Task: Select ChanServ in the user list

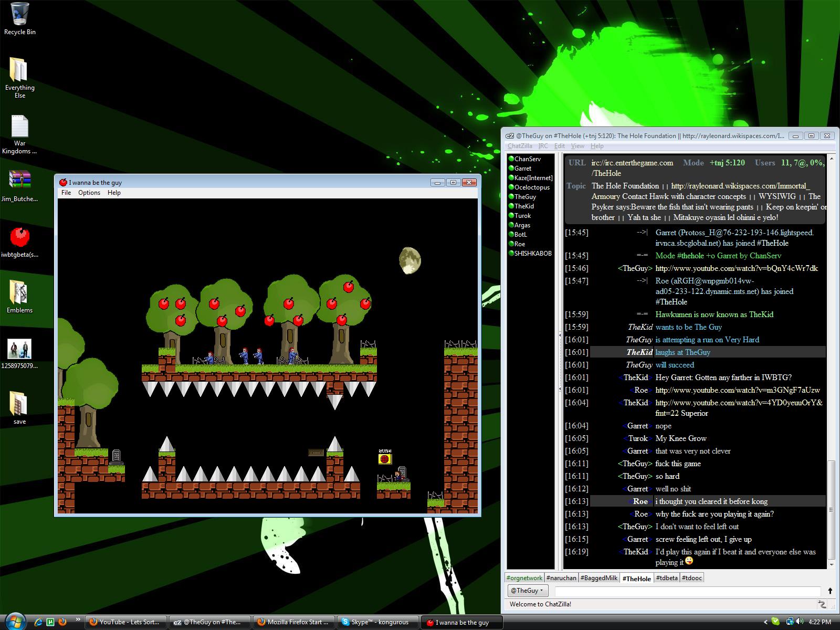Action: 530,159
